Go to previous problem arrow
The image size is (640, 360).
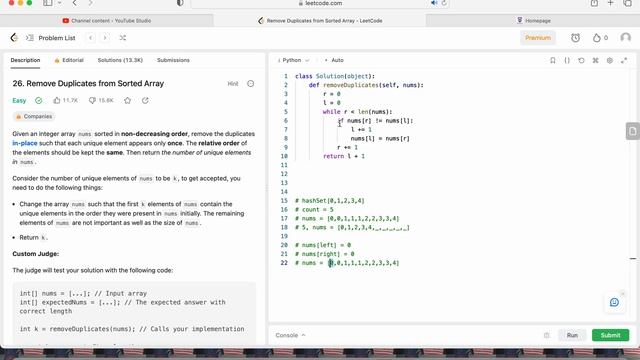pos(91,38)
